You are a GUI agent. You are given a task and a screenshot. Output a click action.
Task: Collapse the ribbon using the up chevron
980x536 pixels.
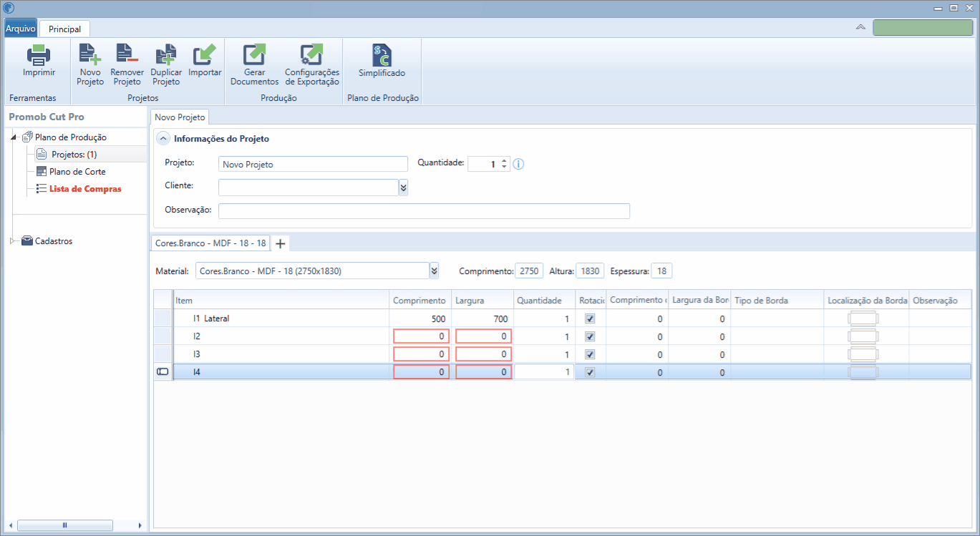(860, 27)
